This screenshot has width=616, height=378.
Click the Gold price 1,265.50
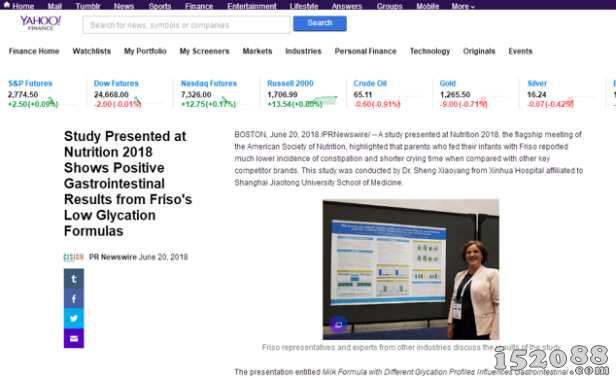pos(455,95)
